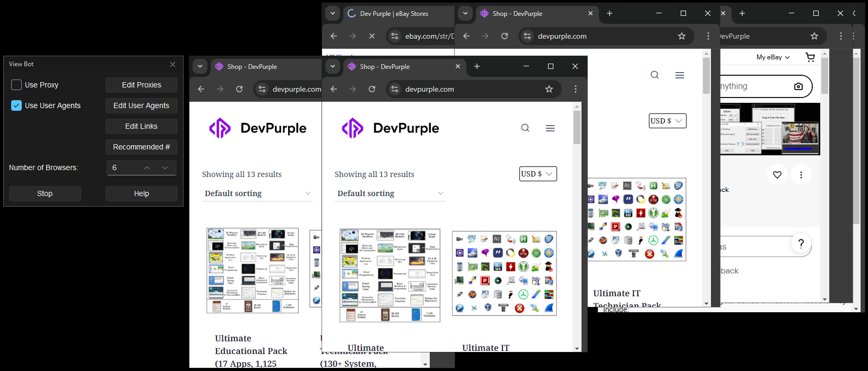The height and width of the screenshot is (371, 868).
Task: Bookmark devpurple.com with the star icon in front window
Action: (x=549, y=89)
